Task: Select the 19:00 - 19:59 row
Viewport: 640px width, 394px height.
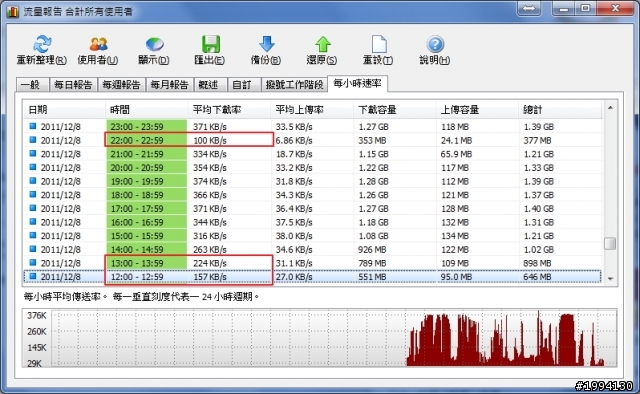Action: [312, 181]
